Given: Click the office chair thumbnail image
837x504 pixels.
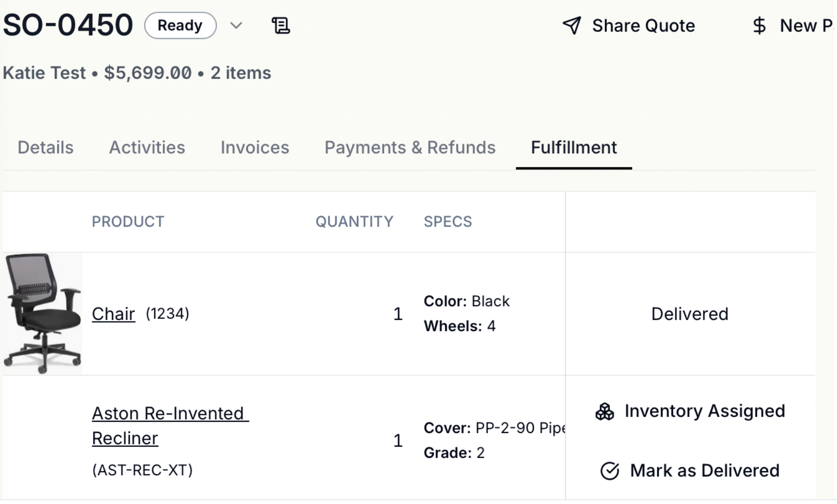Looking at the screenshot, I should click(42, 314).
